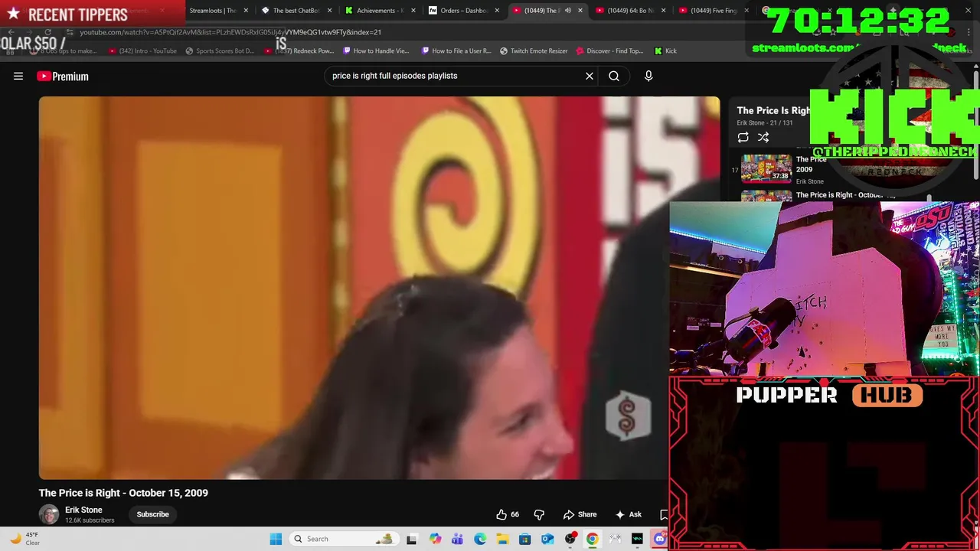Close the Achievements tab
This screenshot has height=551, width=980.
[x=413, y=11]
